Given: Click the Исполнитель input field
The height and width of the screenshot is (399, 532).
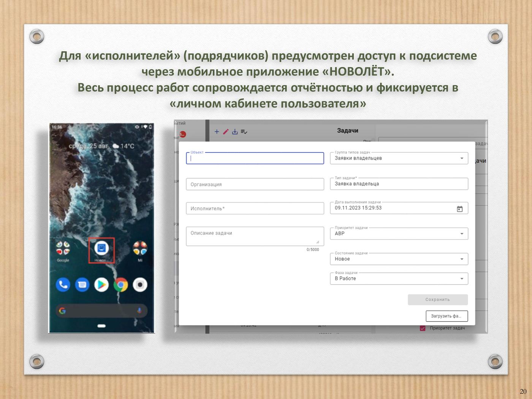Looking at the screenshot, I should tap(255, 208).
